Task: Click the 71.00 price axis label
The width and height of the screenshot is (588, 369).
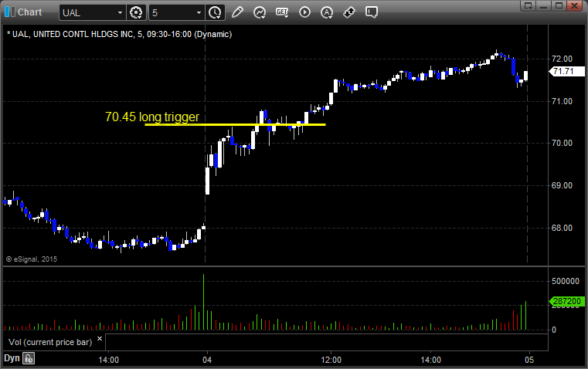Action: [562, 101]
